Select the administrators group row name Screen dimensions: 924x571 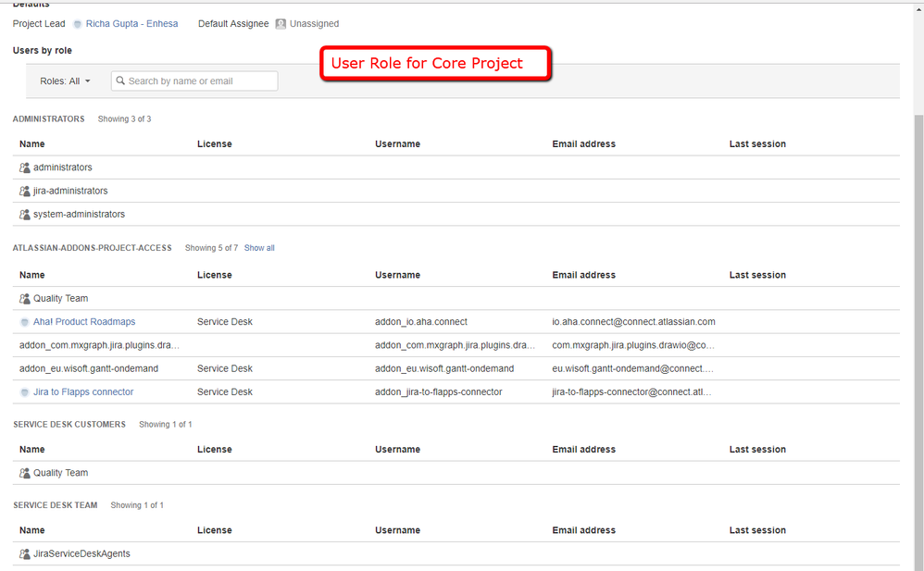pos(62,168)
